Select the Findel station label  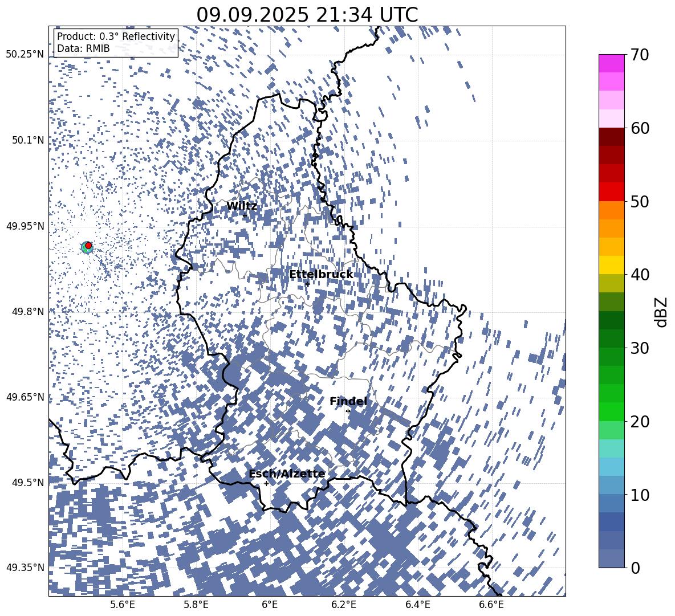pyautogui.click(x=348, y=401)
